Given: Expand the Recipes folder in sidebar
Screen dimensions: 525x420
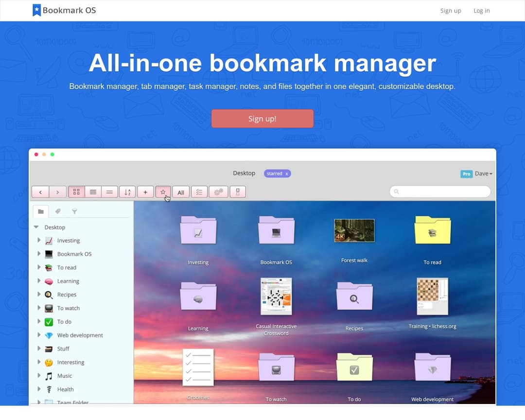Looking at the screenshot, I should [x=39, y=294].
